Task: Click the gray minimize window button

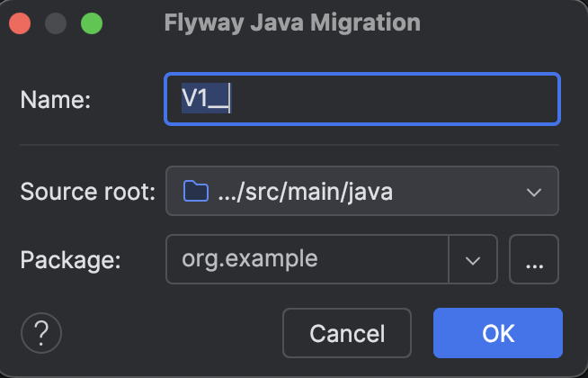Action: (x=56, y=22)
